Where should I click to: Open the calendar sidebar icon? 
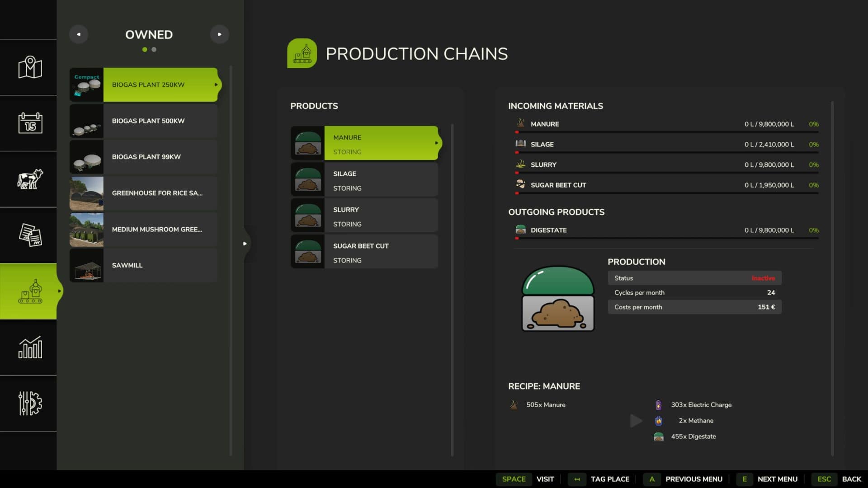(x=30, y=123)
